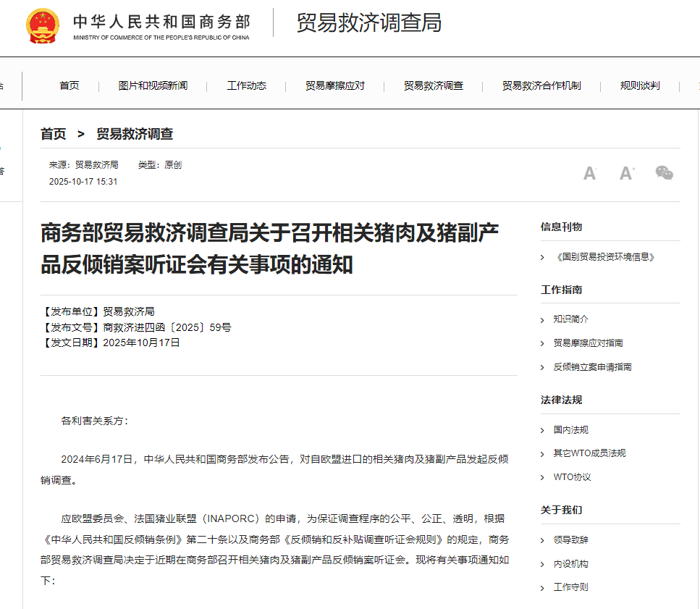Click 【发文日期】2025年10月17日 line
Viewport: 700px width, 609px height.
click(110, 343)
